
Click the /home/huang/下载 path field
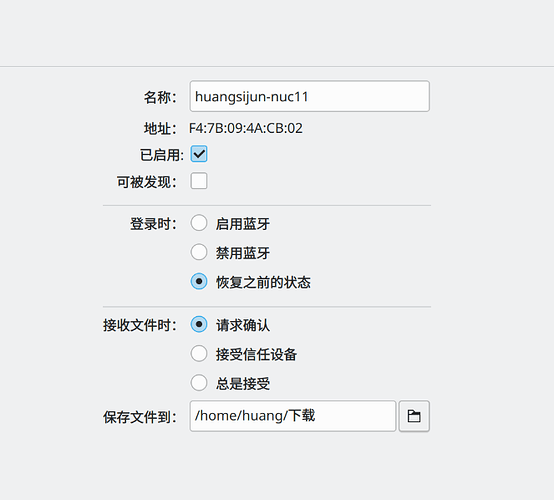click(x=293, y=416)
